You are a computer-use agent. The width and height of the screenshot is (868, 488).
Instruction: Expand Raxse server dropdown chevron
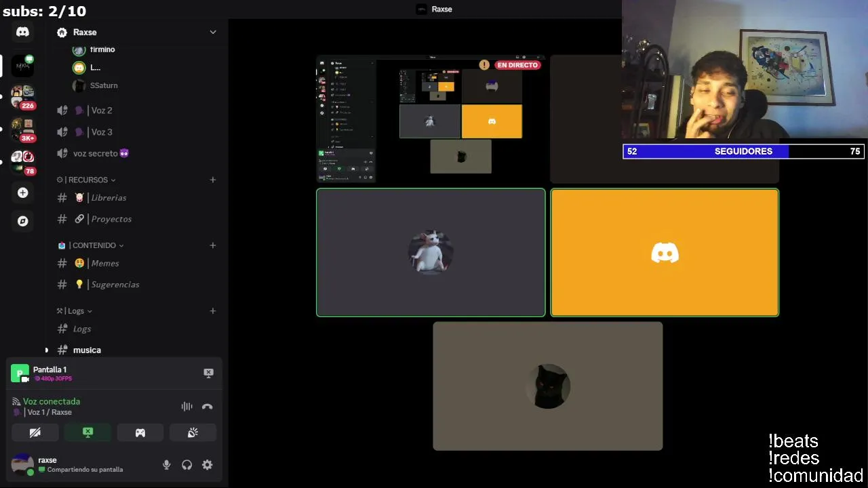213,33
